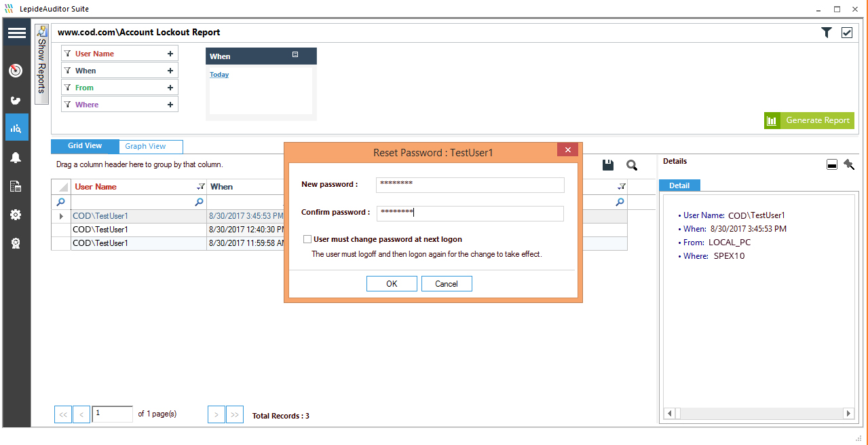Click the search magnifier icon above the grid
Viewport: 868px width, 445px height.
coord(632,165)
